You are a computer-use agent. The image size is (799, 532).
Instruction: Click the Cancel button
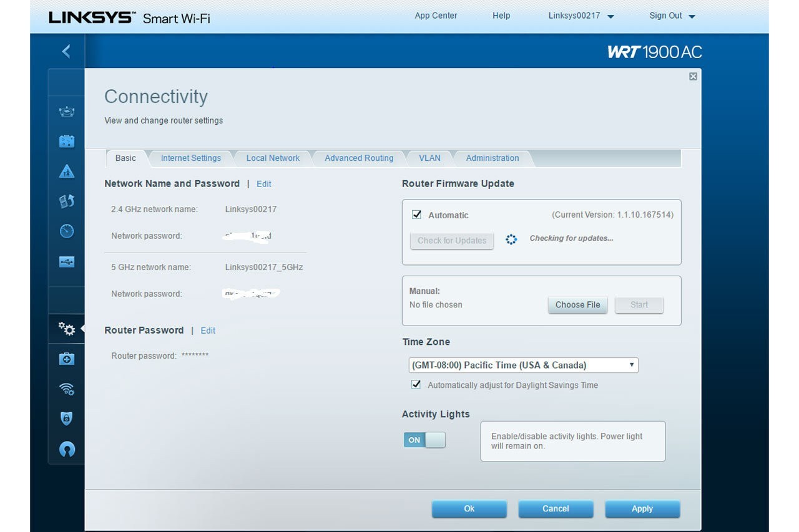point(556,509)
